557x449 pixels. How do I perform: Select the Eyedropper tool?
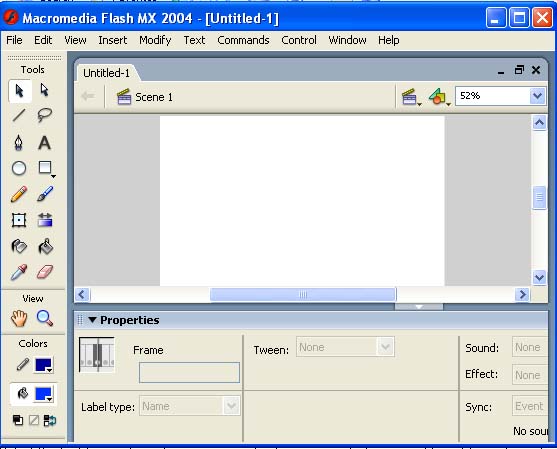(x=19, y=272)
